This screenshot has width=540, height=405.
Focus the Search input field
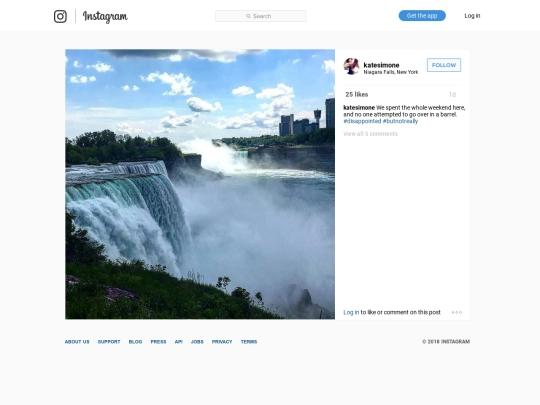click(261, 16)
